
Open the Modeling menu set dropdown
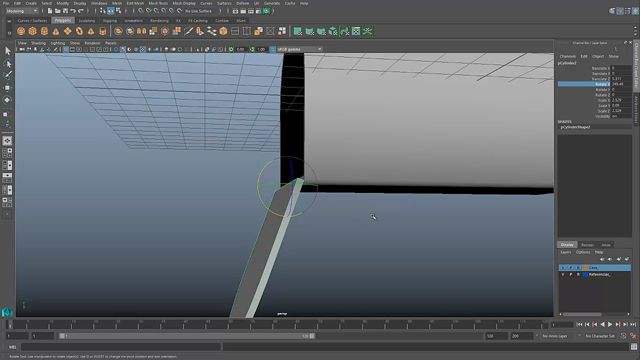click(x=22, y=11)
